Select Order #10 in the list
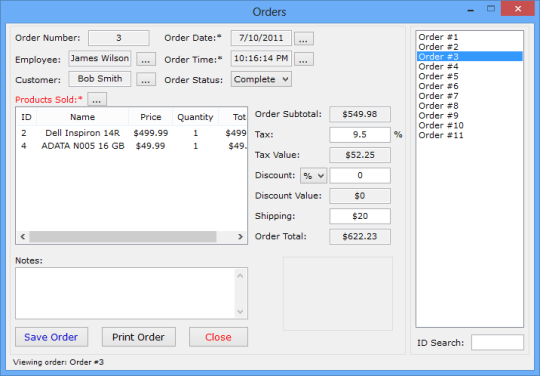Viewport: 540px width, 376px height. click(x=469, y=125)
